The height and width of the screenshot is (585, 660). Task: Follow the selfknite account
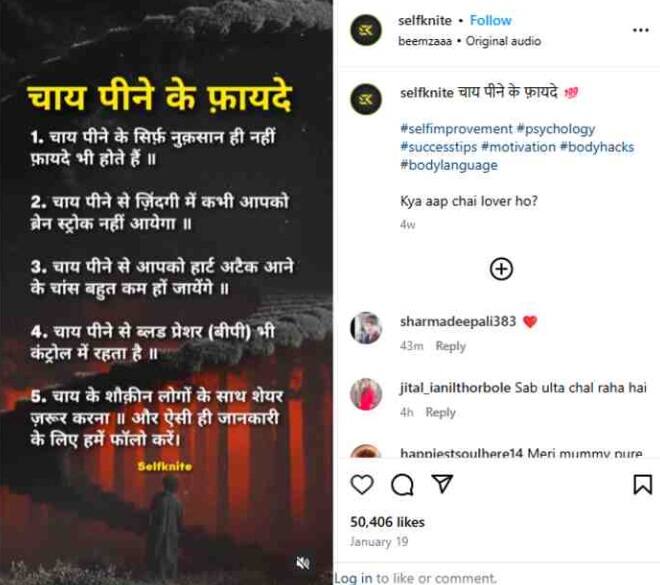[x=490, y=20]
